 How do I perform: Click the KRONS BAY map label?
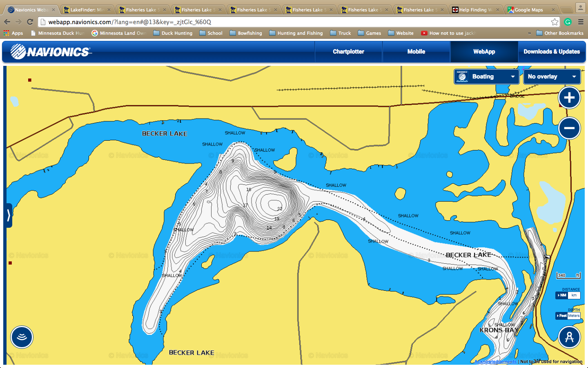[499, 330]
